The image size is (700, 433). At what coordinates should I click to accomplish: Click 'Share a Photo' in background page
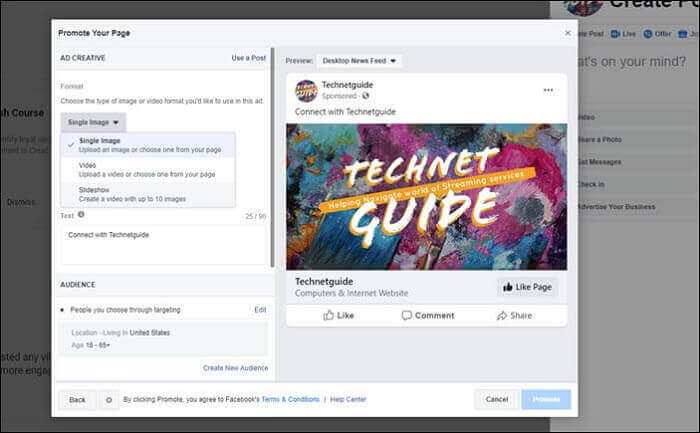[x=599, y=140]
